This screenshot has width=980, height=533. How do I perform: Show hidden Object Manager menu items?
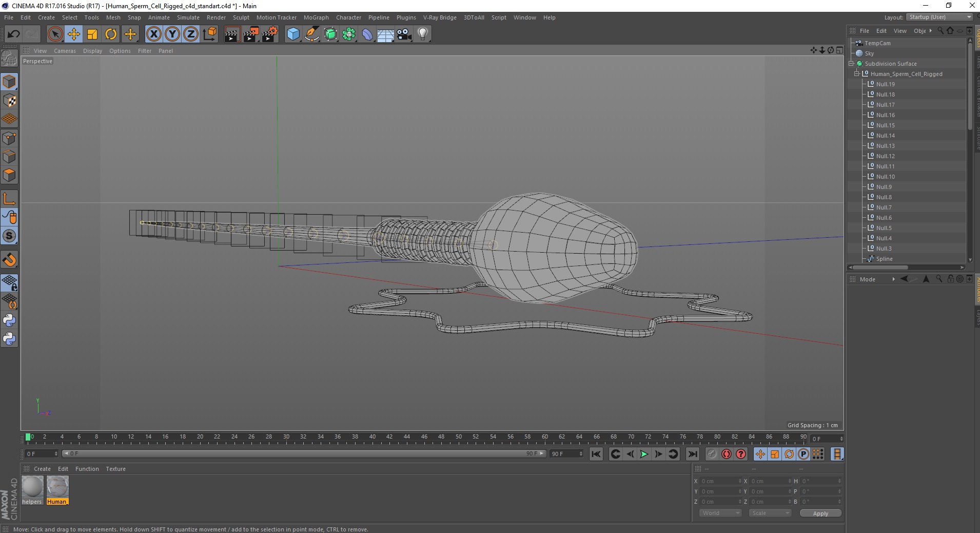click(930, 31)
